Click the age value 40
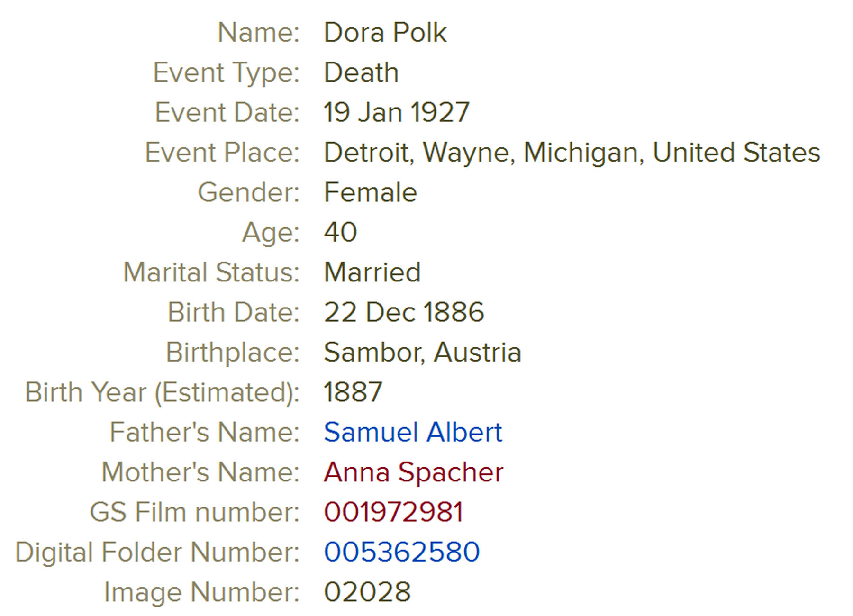Screen dimensions: 853x616 pos(340,232)
